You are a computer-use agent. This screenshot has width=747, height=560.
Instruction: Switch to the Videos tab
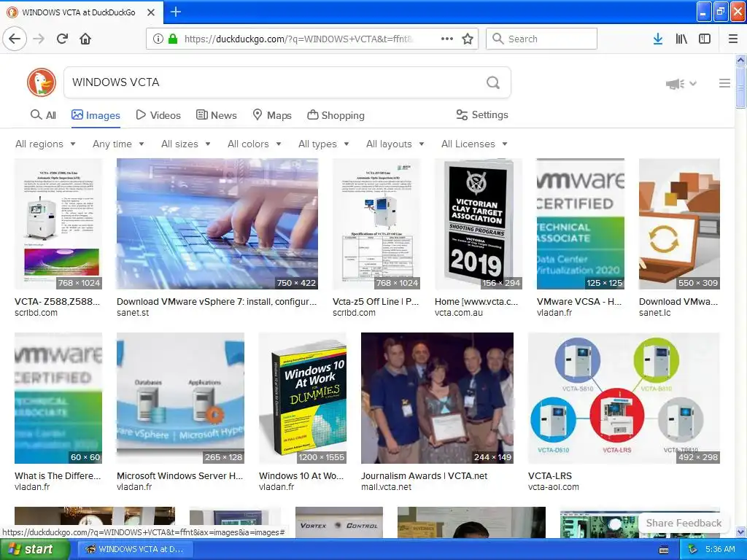tap(158, 115)
